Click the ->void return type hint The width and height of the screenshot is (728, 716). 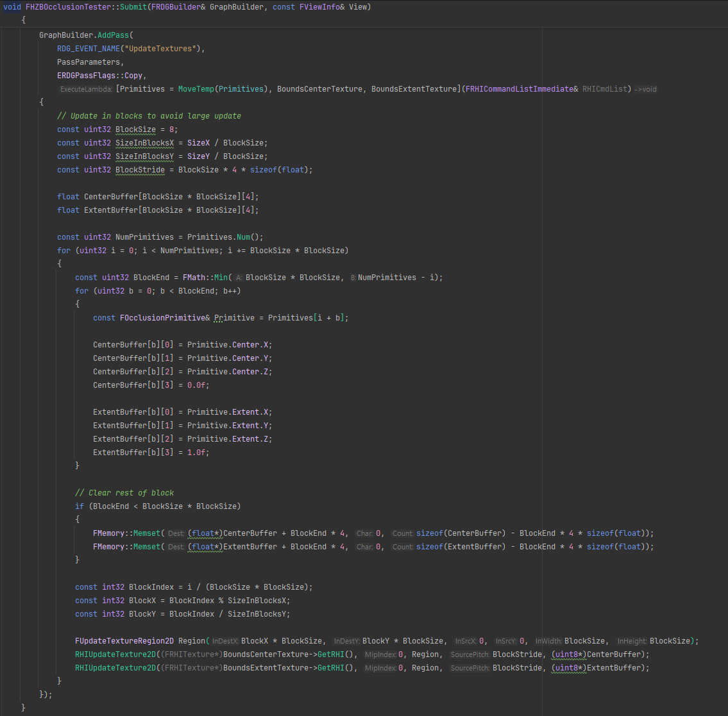click(x=645, y=89)
